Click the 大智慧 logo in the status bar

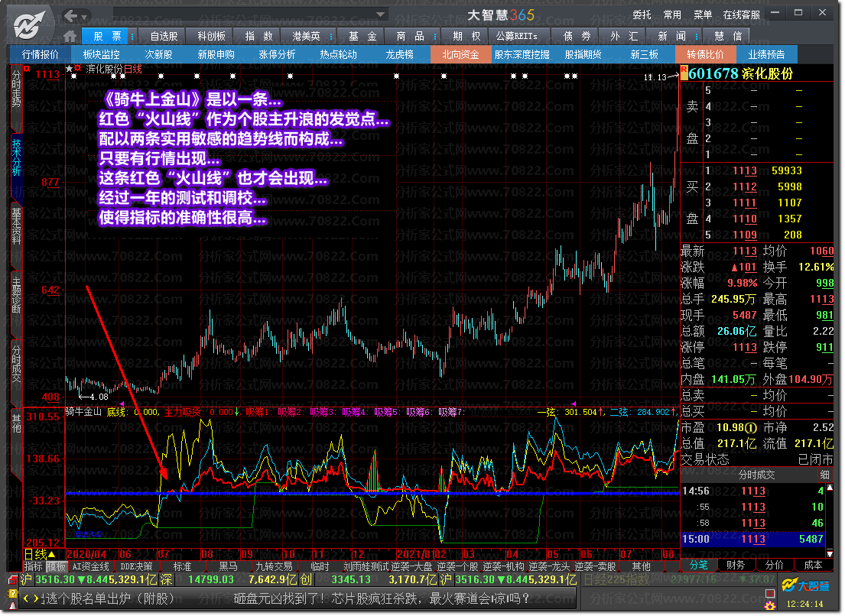click(x=806, y=585)
